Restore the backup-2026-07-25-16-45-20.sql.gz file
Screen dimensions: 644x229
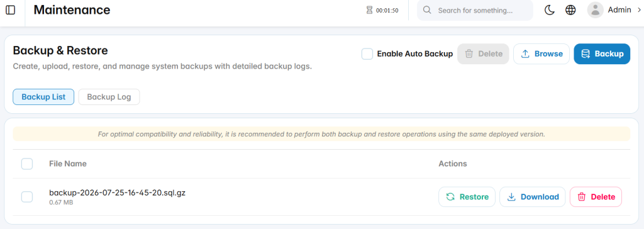467,197
